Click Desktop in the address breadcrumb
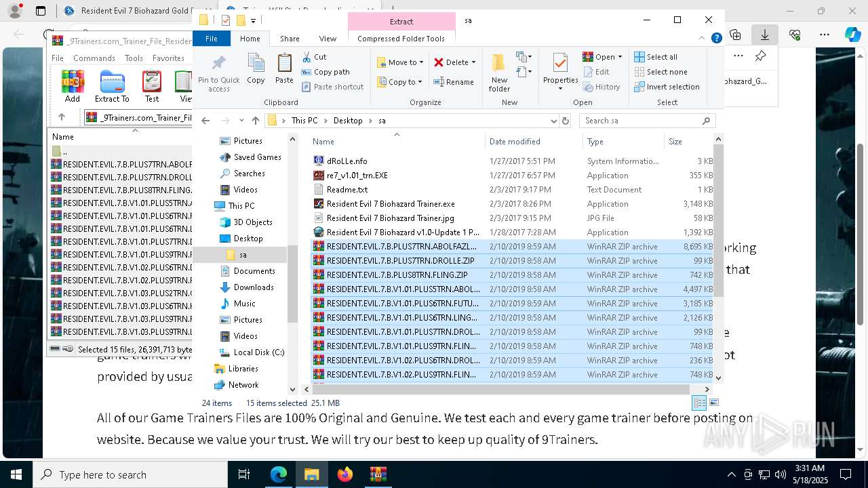The width and height of the screenshot is (868, 488). (348, 121)
